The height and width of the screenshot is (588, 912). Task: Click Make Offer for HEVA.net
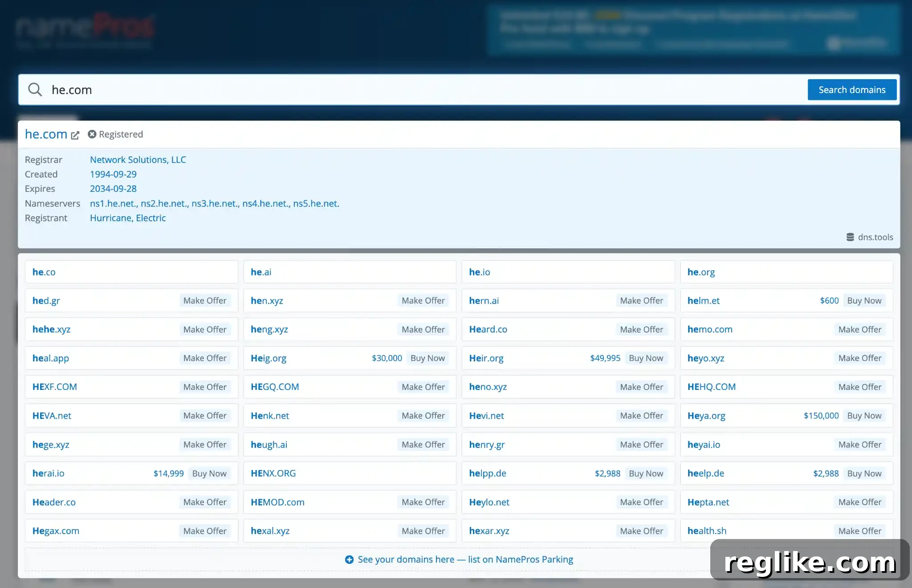205,415
